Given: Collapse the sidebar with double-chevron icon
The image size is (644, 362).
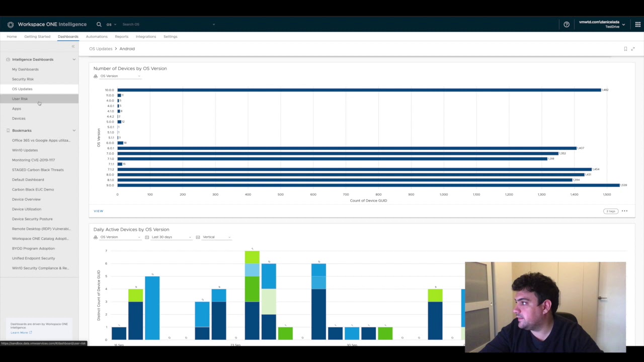Looking at the screenshot, I should [x=73, y=46].
